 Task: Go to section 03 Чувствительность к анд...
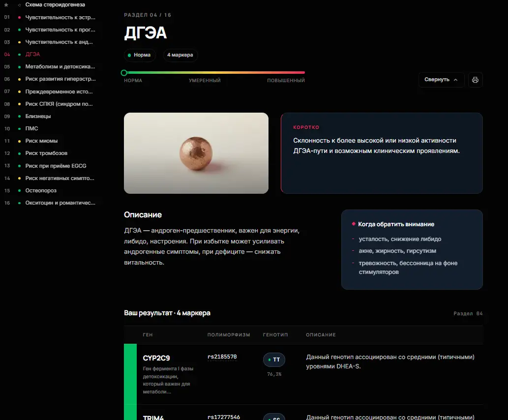[x=59, y=42]
